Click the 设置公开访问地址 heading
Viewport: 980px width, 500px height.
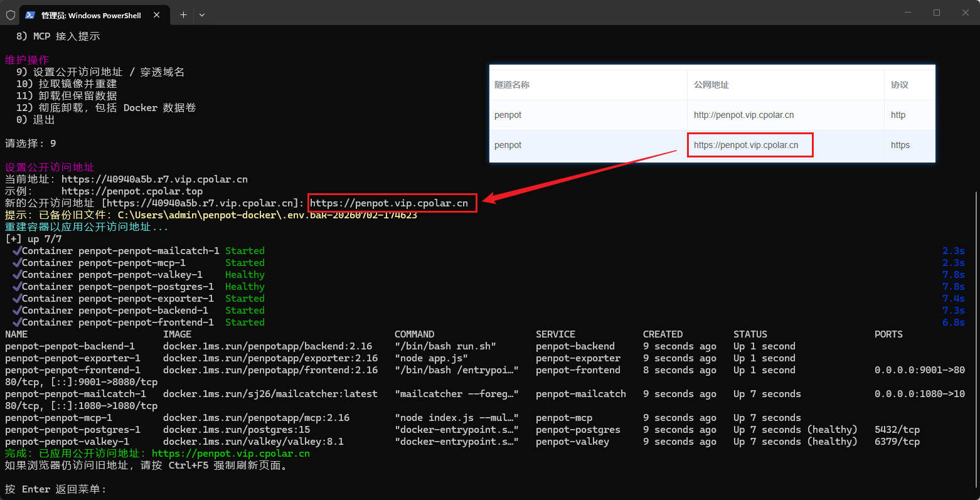[50, 168]
